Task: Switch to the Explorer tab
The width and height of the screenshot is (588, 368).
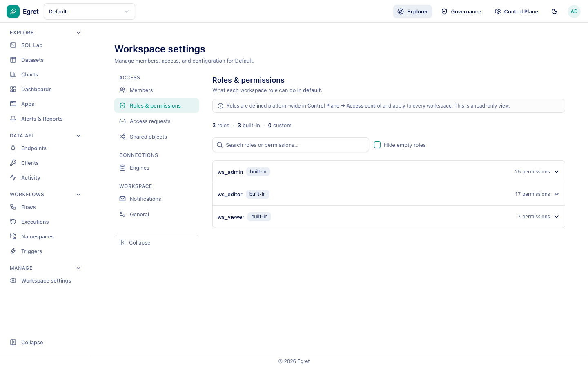Action: pos(412,11)
